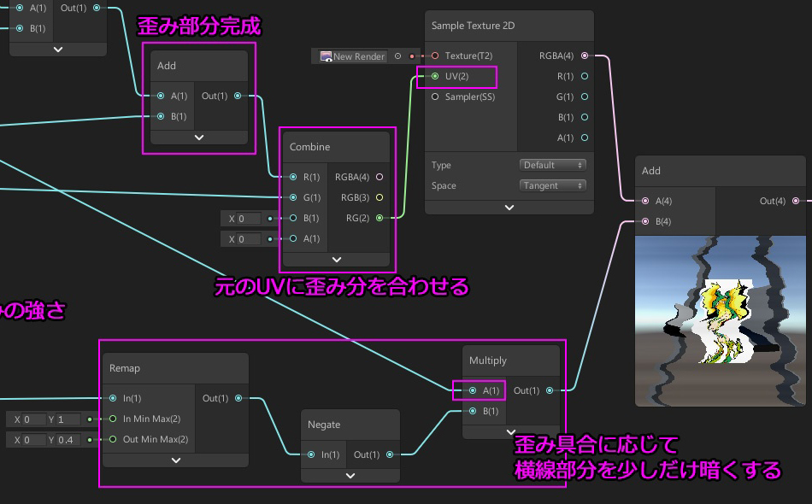Open the texture object picker circle button
The height and width of the screenshot is (504, 812).
[x=397, y=56]
